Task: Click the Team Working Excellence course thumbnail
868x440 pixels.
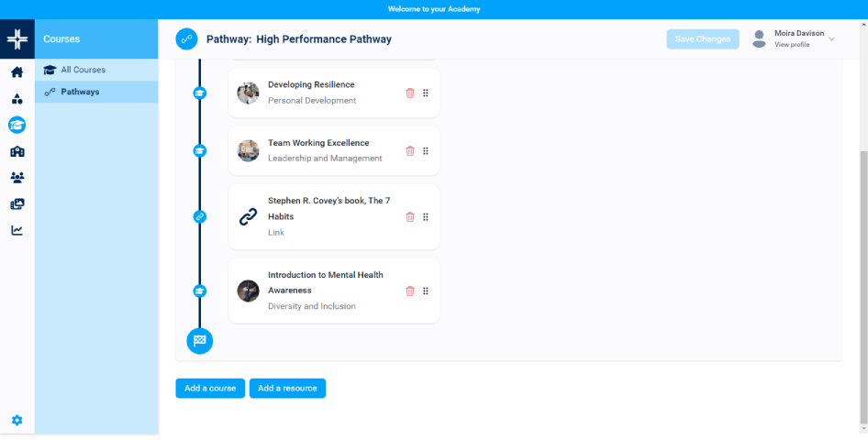Action: 248,151
